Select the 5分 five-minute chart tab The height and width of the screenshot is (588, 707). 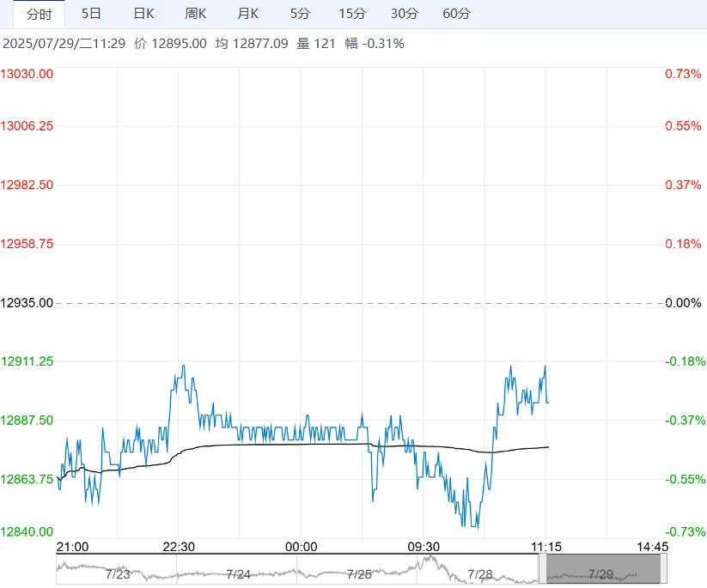coord(300,14)
